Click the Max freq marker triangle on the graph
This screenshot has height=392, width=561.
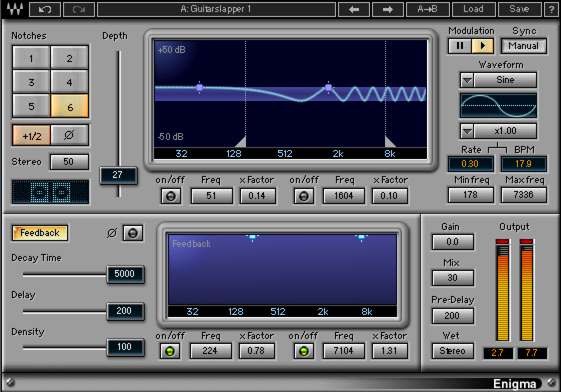[389, 141]
